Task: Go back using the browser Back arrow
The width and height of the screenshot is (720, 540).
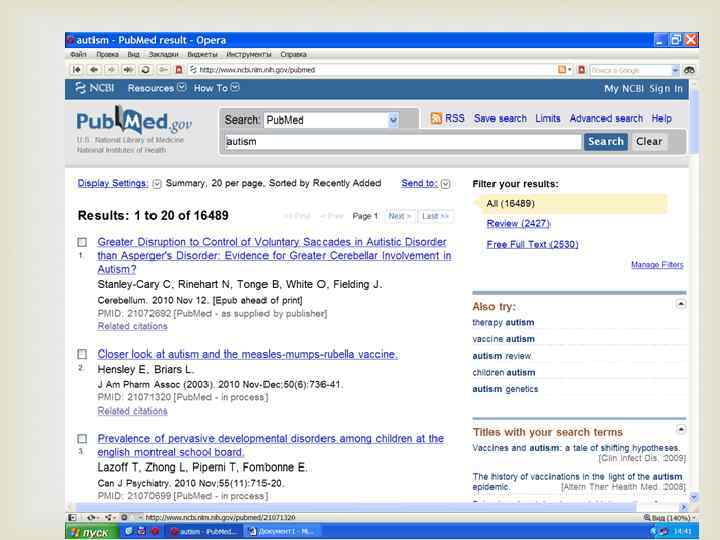Action: click(94, 69)
